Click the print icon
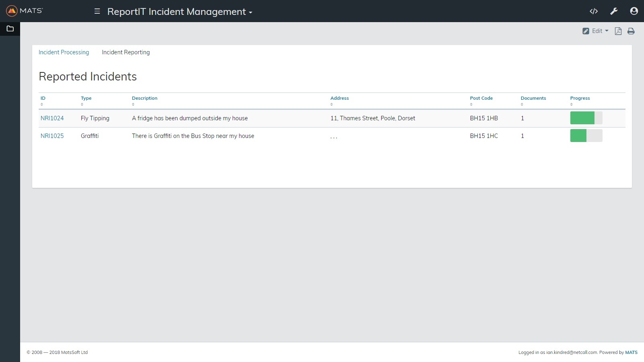 point(631,31)
